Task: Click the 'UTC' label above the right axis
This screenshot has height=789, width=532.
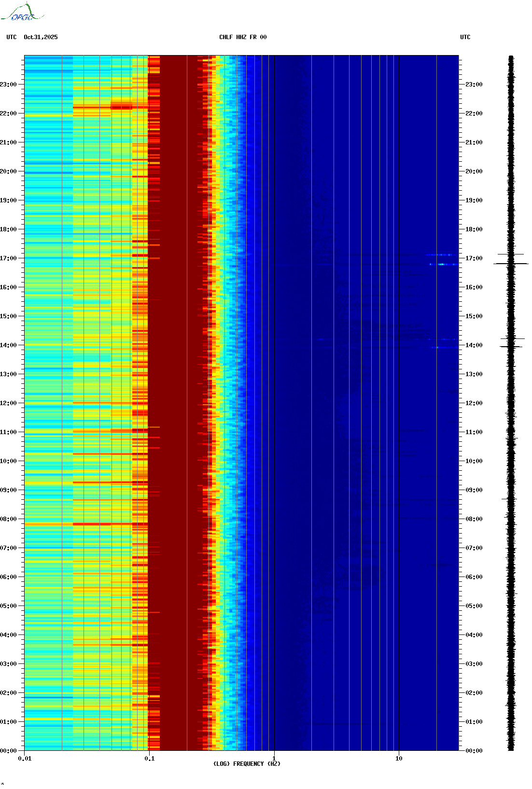Action: coord(465,37)
